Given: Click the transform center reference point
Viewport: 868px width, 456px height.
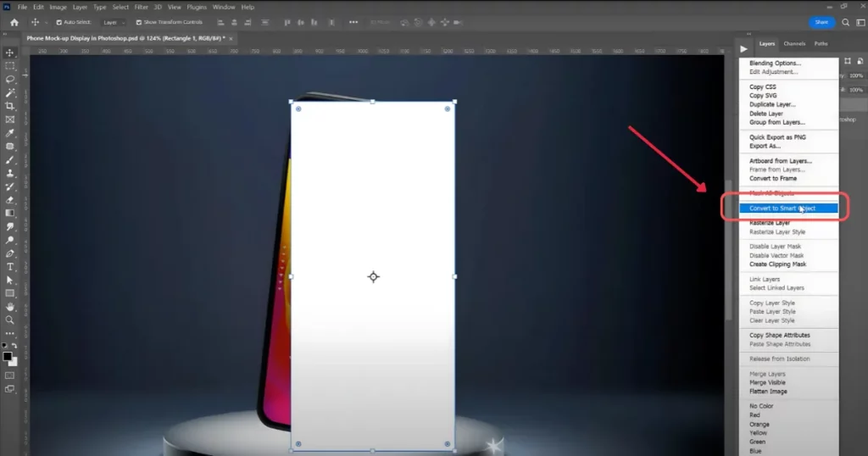Looking at the screenshot, I should coord(373,276).
